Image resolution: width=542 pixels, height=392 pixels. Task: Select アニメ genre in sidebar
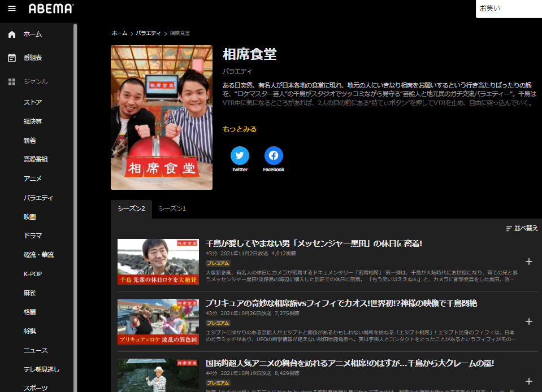33,178
